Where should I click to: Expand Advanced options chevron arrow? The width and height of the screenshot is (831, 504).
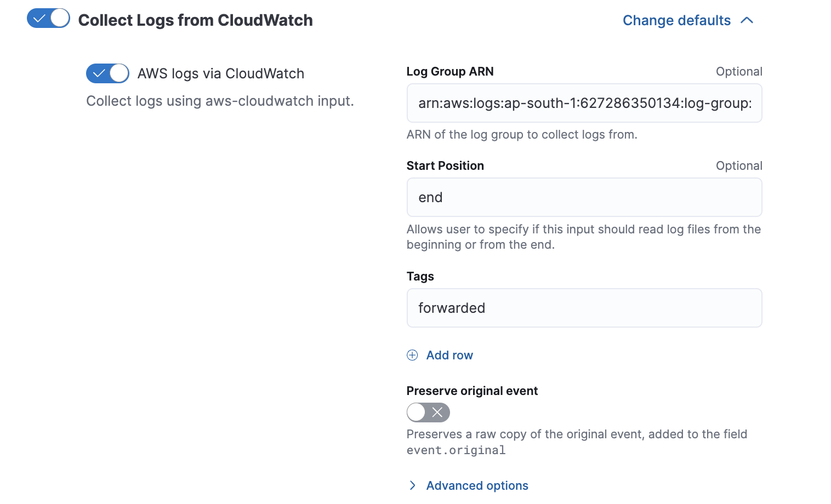pos(413,485)
